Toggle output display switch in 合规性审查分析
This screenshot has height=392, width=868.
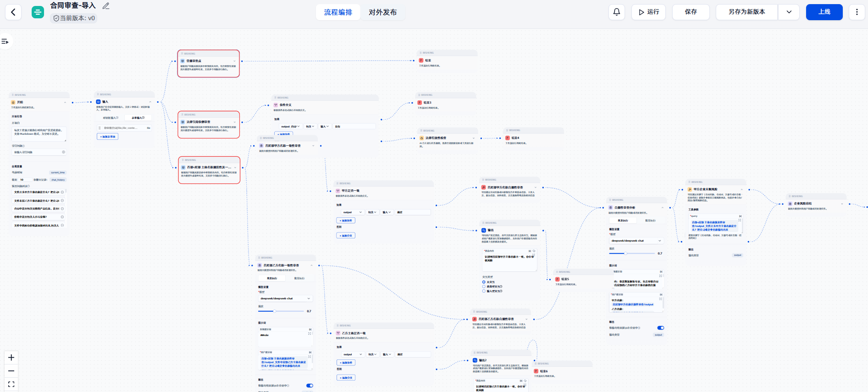[661, 328]
